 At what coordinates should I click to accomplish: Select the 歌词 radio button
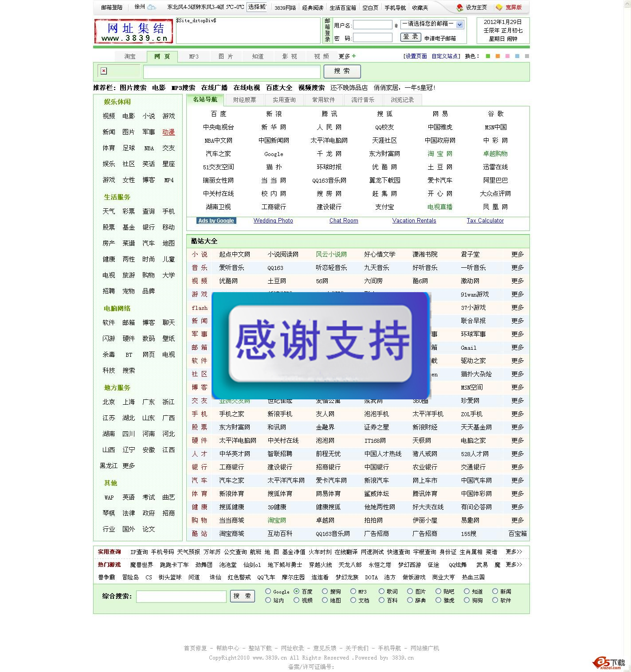tap(382, 591)
